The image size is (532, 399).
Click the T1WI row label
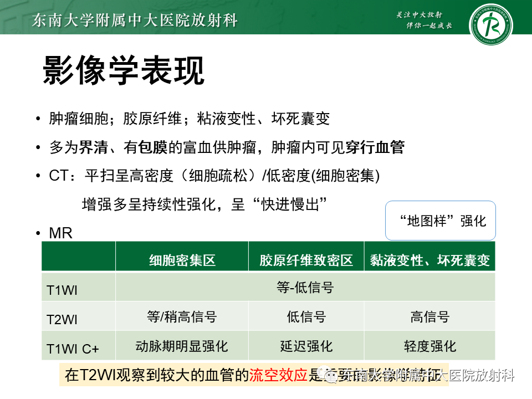click(62, 290)
